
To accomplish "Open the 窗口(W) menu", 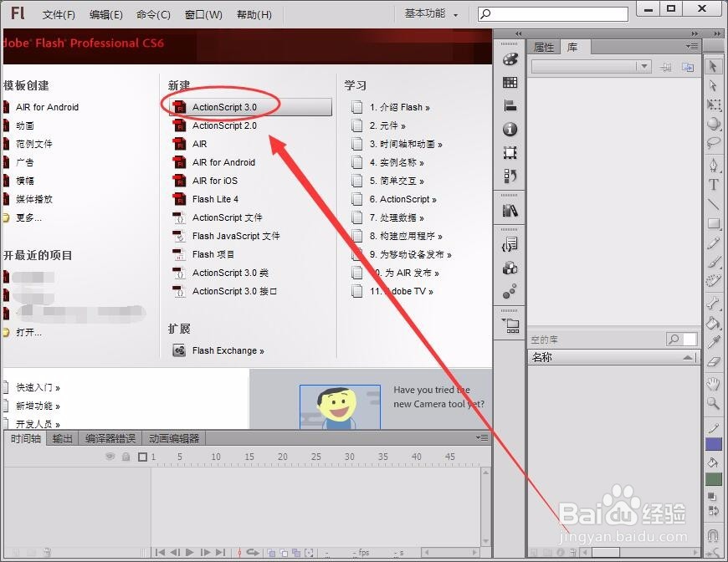I will (x=203, y=15).
